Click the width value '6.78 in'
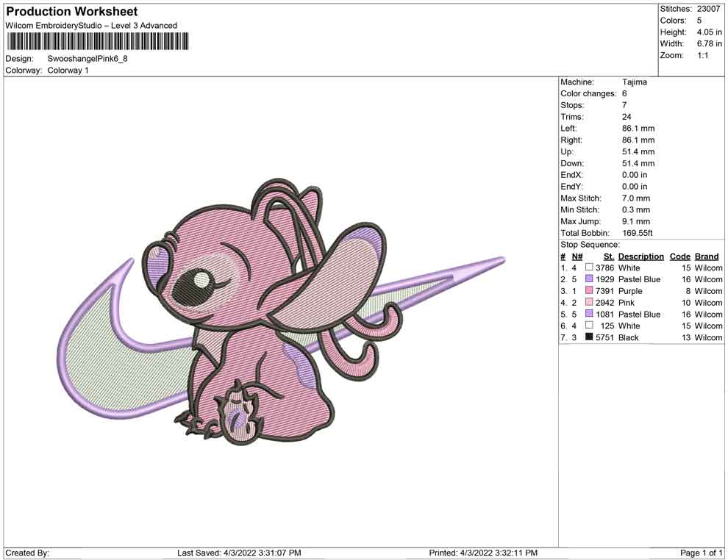 point(709,43)
